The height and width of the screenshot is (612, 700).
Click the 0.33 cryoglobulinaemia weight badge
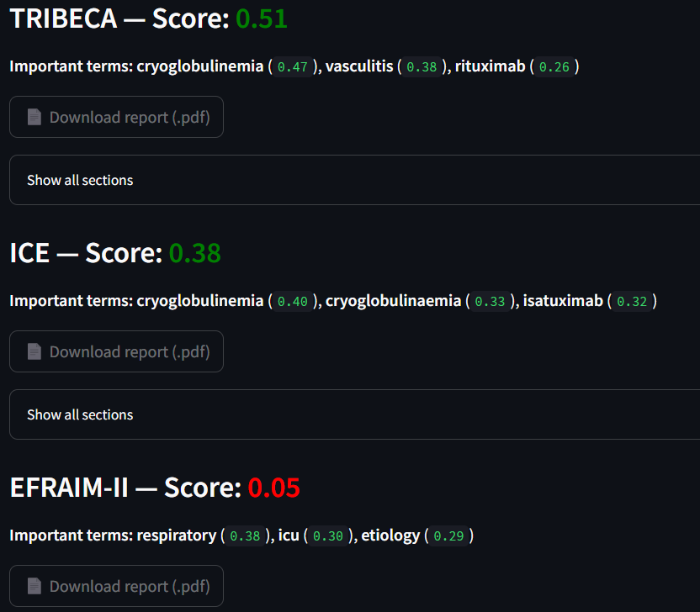491,301
